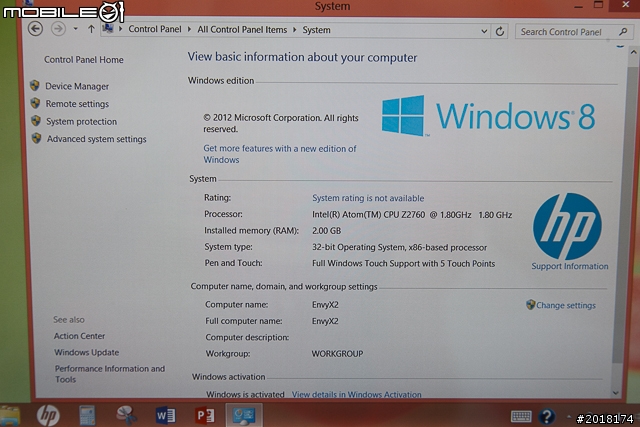Click the 32-bit Operating System text

pyautogui.click(x=399, y=247)
